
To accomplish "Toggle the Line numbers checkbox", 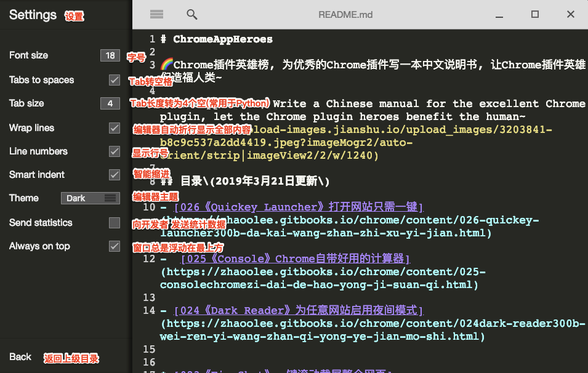I will pos(115,151).
